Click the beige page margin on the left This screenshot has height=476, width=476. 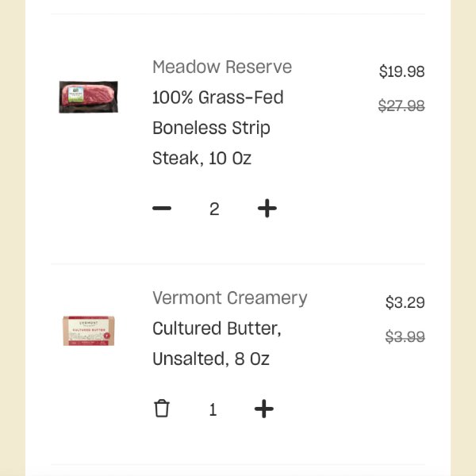13,238
